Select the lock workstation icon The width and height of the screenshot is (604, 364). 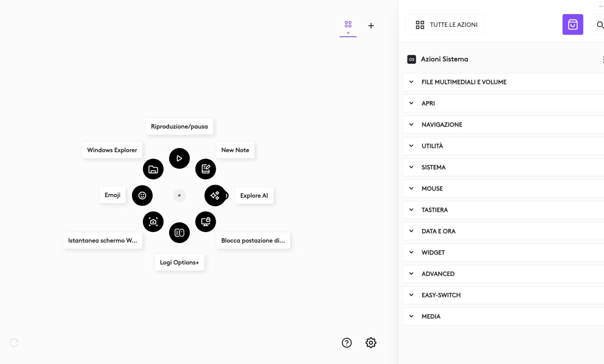pos(206,222)
